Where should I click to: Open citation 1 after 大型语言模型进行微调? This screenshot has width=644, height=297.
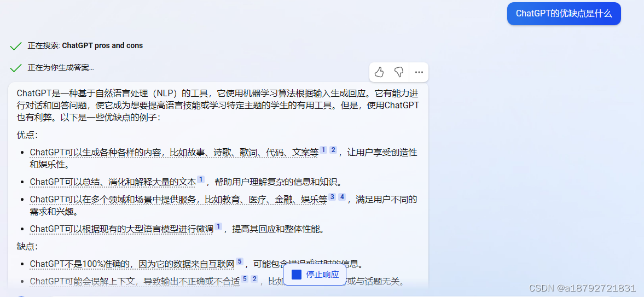point(218,226)
